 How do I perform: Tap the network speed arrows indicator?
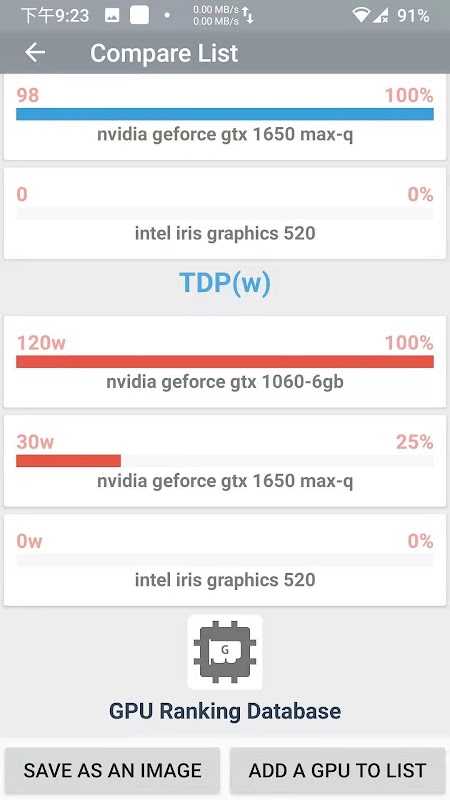tap(247, 15)
